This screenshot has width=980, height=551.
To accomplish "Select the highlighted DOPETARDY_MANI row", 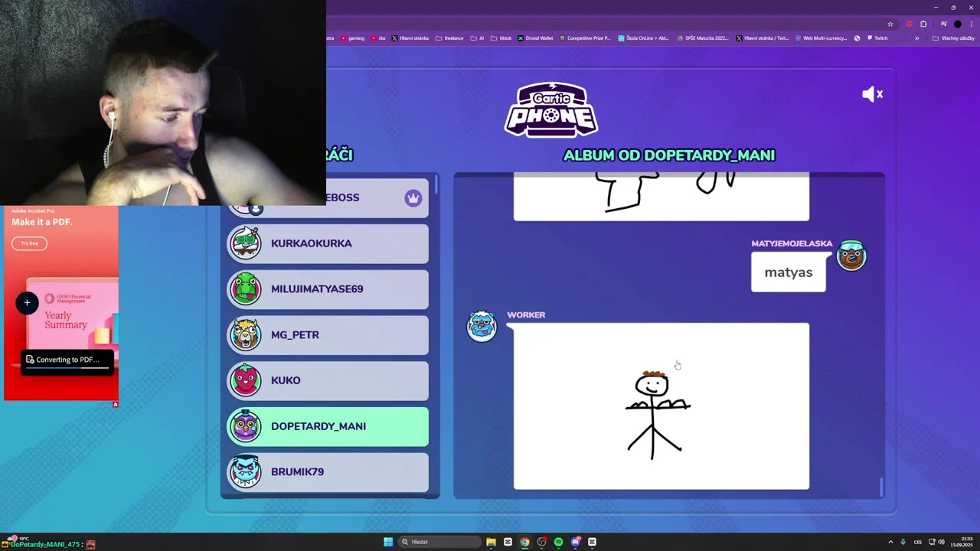I will 327,426.
